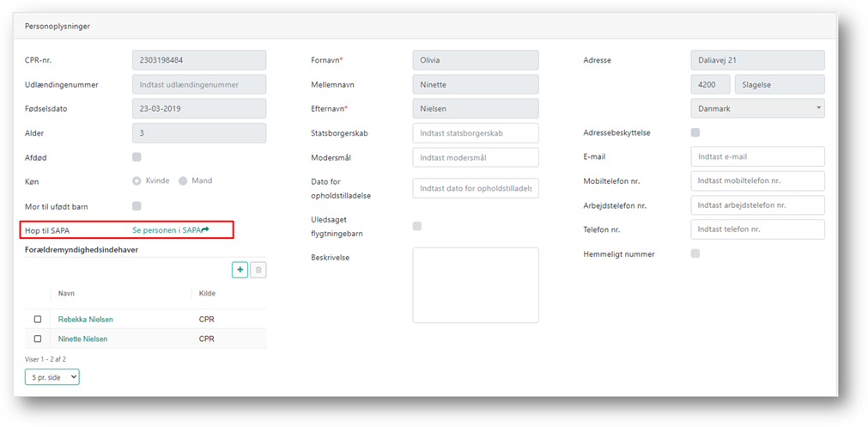Open the 5 pr. side dropdown
Viewport: 868px width, 427px height.
(x=52, y=376)
